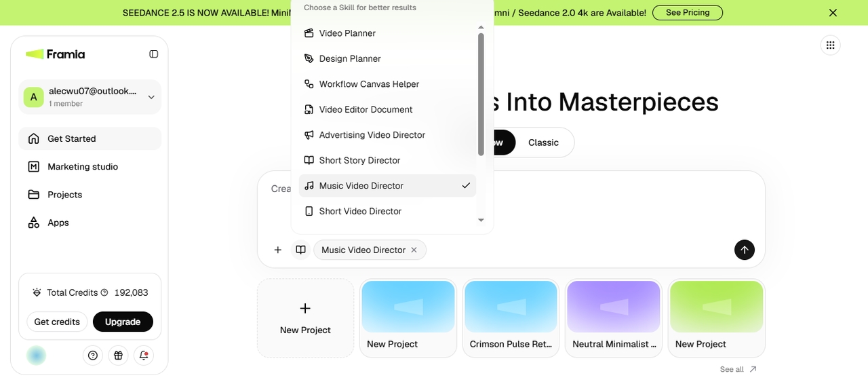The image size is (868, 384).
Task: Click the Framia logo
Action: click(55, 54)
